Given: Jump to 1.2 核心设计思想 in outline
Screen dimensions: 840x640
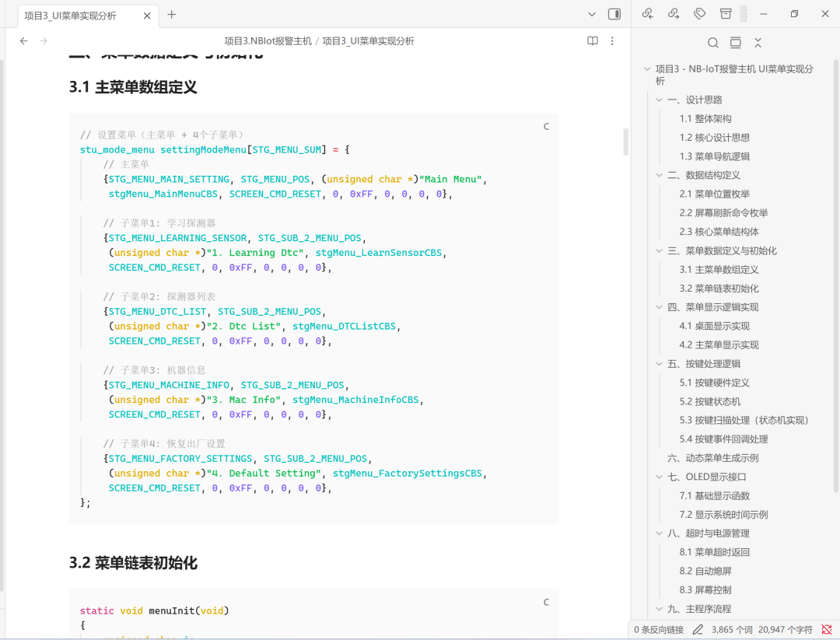Looking at the screenshot, I should tap(715, 138).
